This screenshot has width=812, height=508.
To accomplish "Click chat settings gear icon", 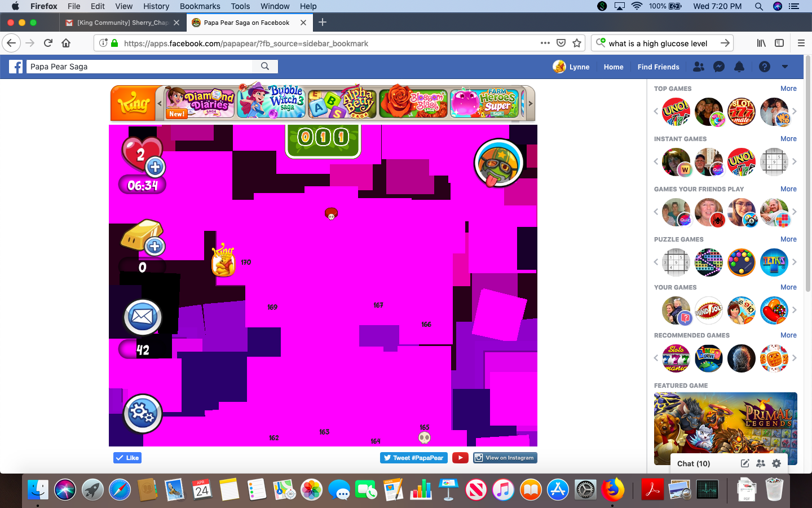I will 776,463.
